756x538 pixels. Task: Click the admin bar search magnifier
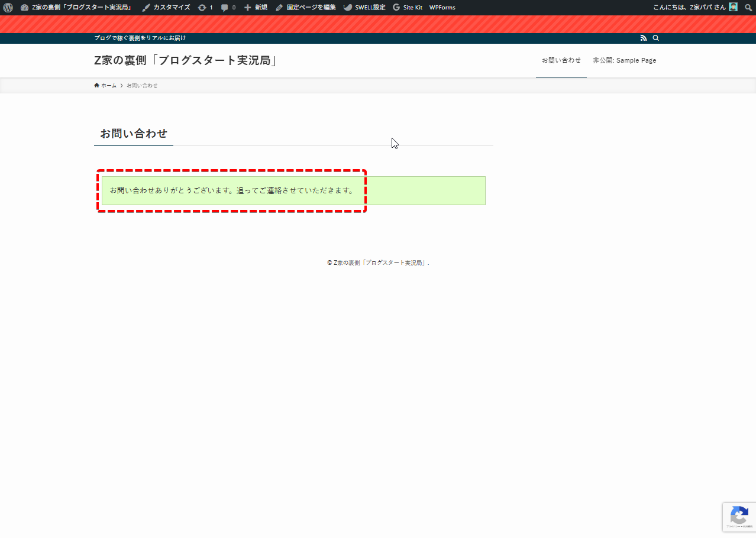point(748,8)
